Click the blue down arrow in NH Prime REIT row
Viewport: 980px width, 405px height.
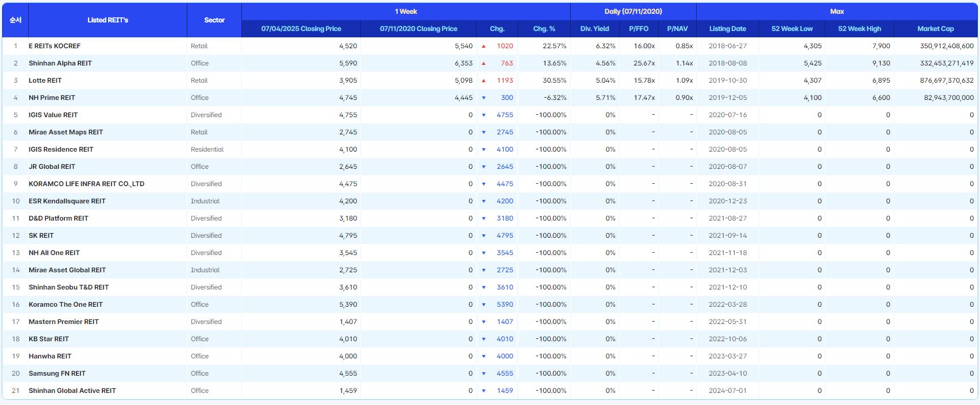(x=484, y=98)
